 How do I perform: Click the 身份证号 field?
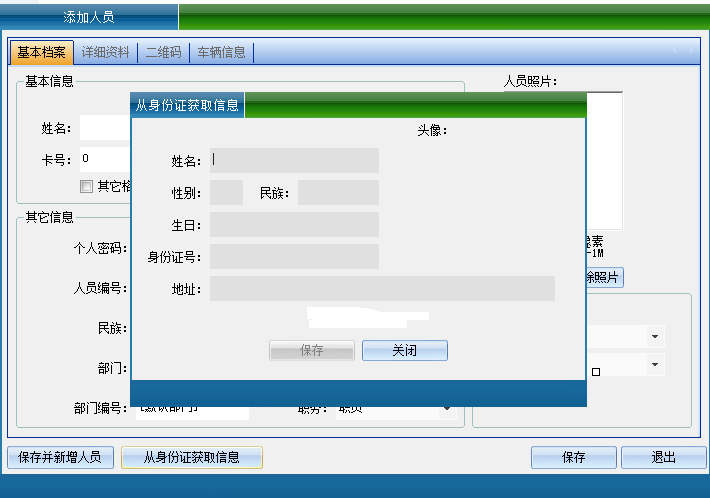pyautogui.click(x=294, y=257)
